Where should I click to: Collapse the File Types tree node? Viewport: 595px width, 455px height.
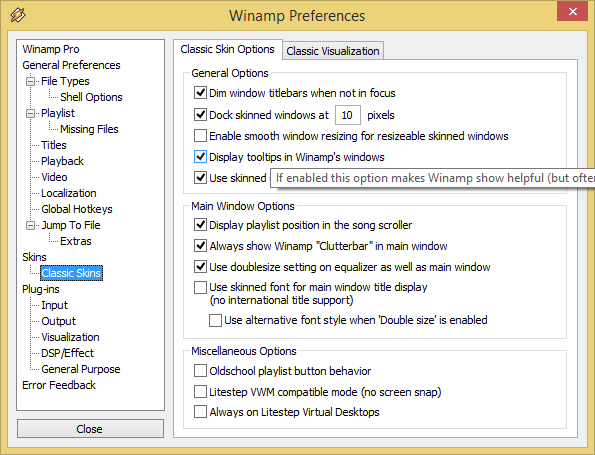30,81
